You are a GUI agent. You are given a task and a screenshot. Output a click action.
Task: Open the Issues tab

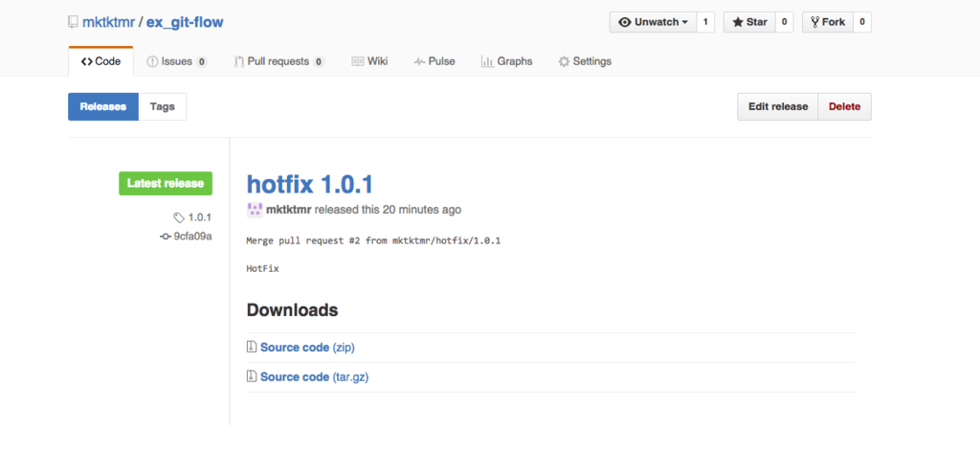point(177,61)
